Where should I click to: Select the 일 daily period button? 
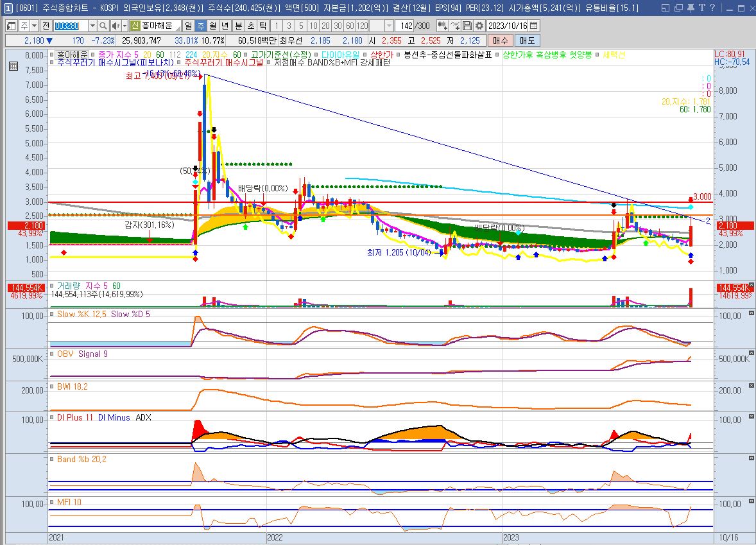point(188,26)
